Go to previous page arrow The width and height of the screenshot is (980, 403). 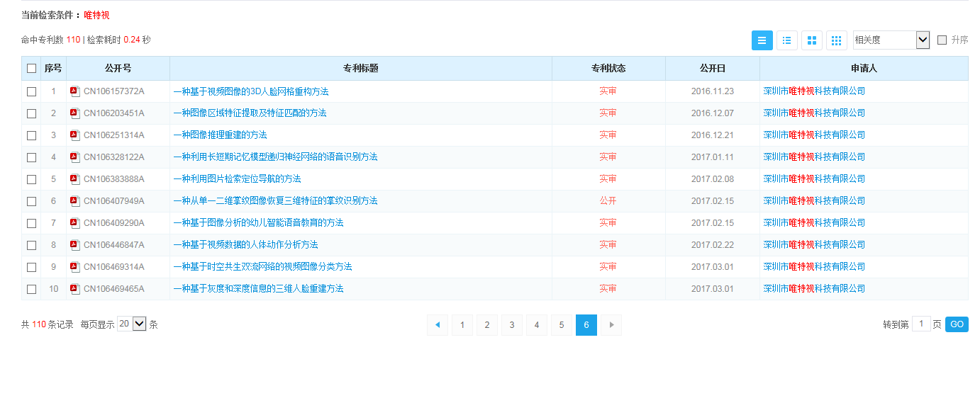pyautogui.click(x=438, y=325)
